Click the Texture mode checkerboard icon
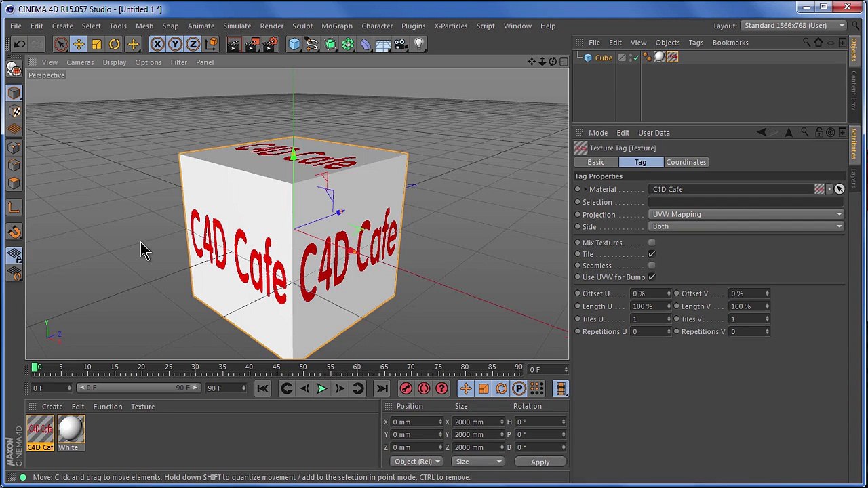The width and height of the screenshot is (868, 488). coord(14,111)
